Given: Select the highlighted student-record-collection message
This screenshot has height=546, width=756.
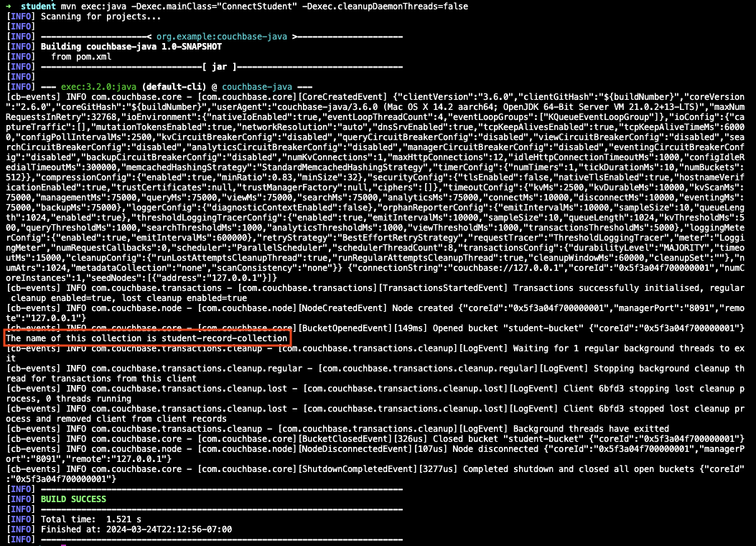Looking at the screenshot, I should pos(144,338).
